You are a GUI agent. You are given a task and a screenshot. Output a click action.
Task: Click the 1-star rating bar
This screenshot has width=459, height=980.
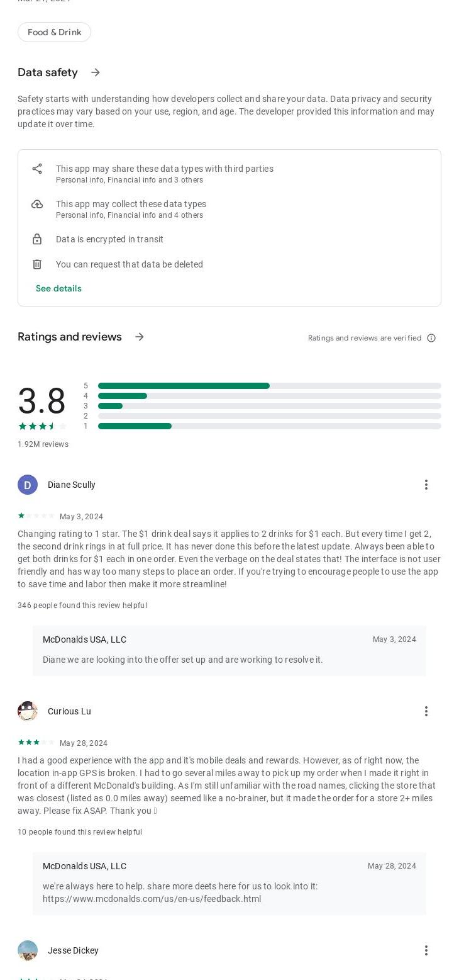269,426
